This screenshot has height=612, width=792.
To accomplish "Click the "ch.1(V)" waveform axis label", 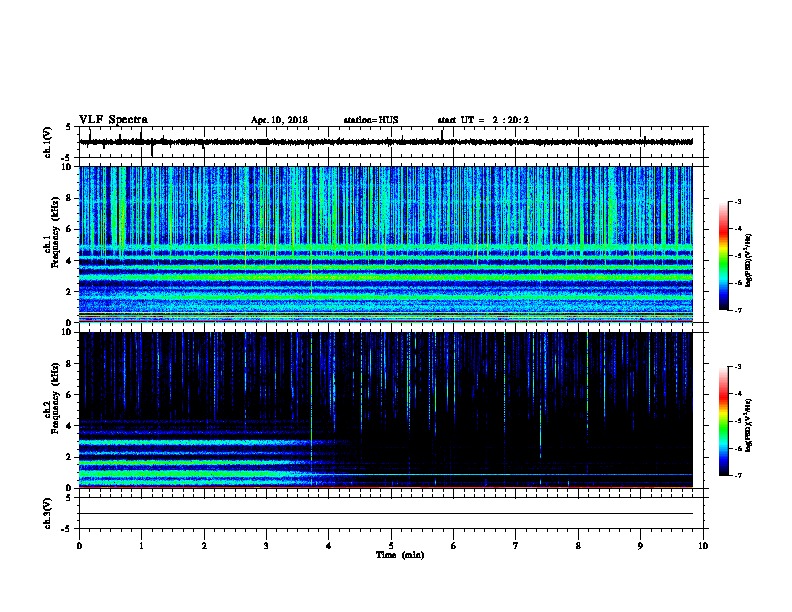I will (x=47, y=142).
